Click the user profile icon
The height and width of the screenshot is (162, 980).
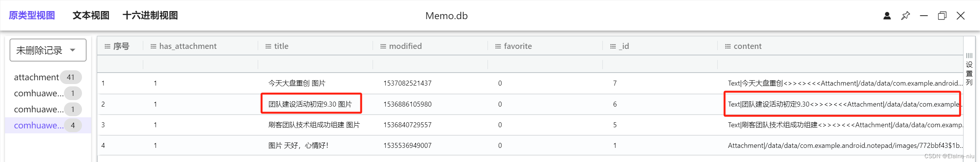click(x=887, y=16)
